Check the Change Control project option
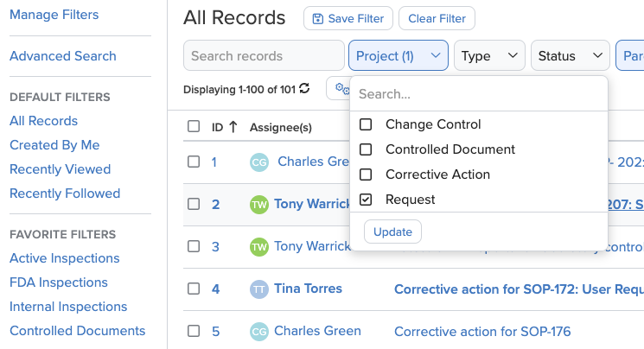644x349 pixels. pyautogui.click(x=366, y=124)
